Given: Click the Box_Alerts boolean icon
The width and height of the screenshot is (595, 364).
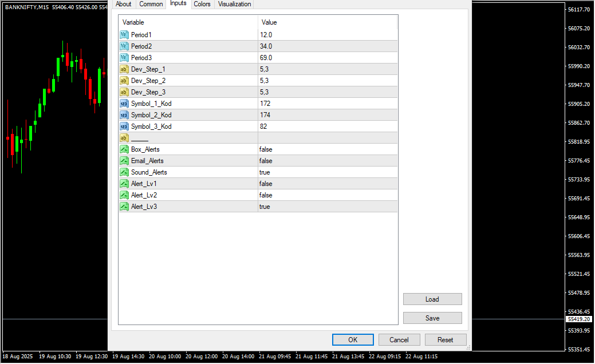Looking at the screenshot, I should (x=124, y=149).
